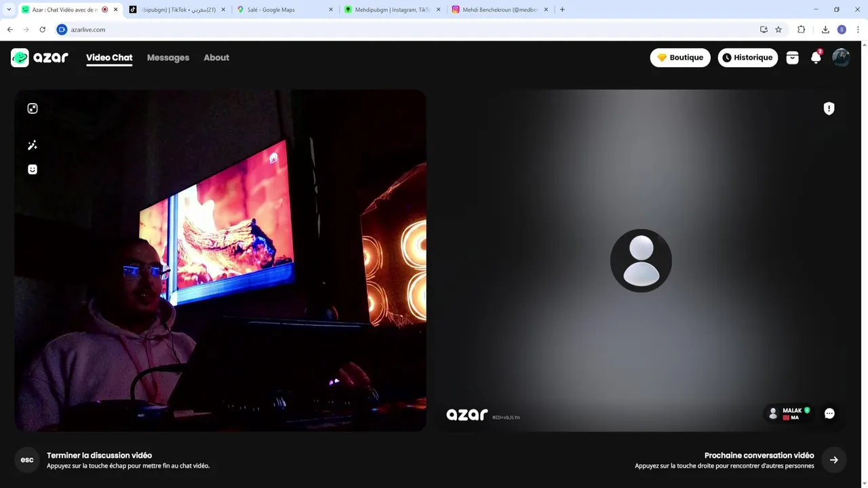Open the chat bubble with MALAK

coord(829,413)
